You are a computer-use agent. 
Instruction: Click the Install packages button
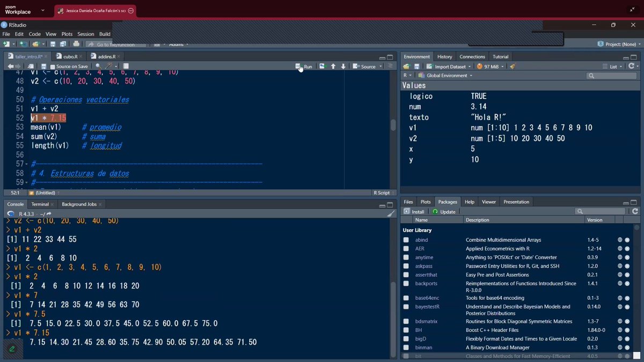[x=414, y=212]
